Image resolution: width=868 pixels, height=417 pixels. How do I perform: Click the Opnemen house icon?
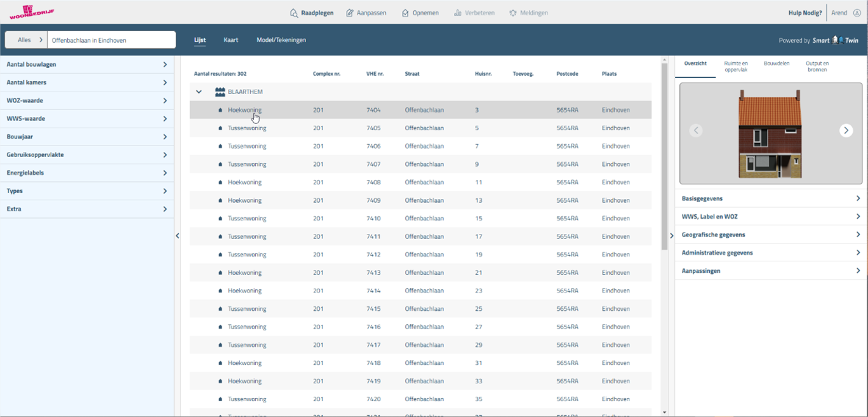405,13
